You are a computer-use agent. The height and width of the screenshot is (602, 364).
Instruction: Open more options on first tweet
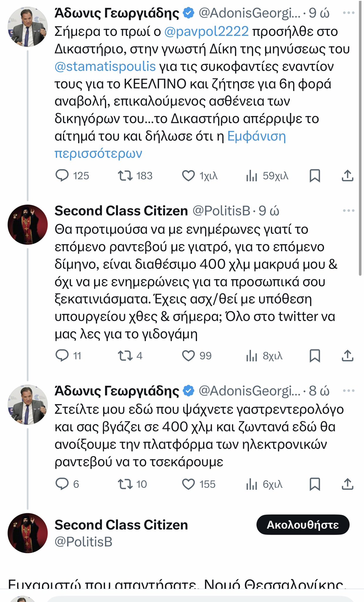(348, 13)
